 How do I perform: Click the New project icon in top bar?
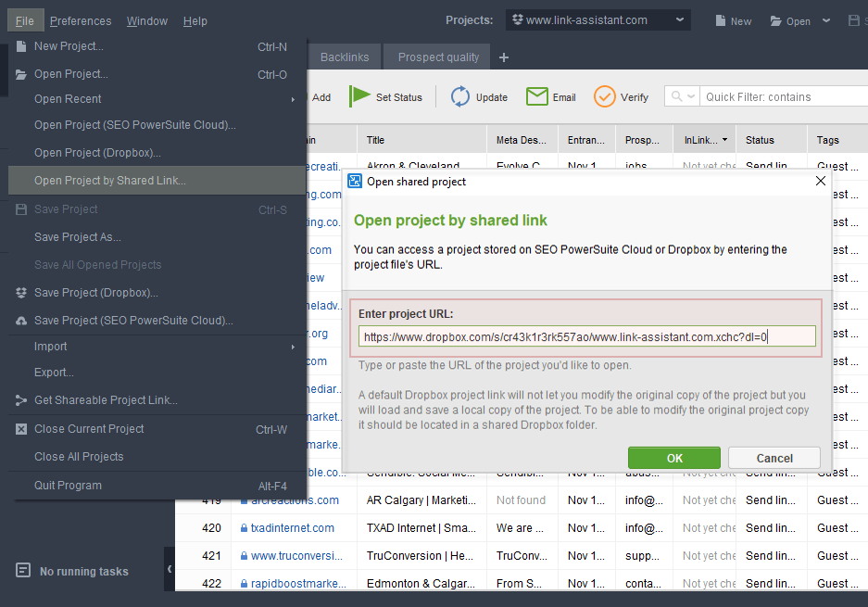click(720, 20)
